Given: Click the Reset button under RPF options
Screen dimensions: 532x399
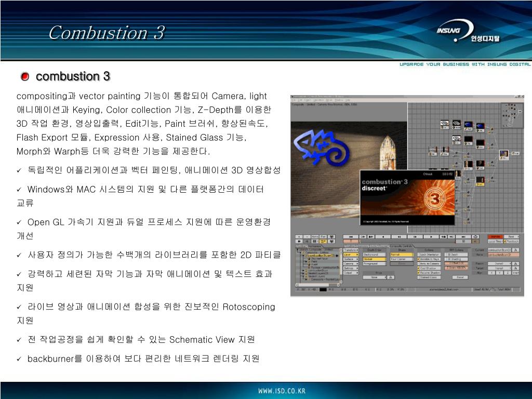Looking at the screenshot, I should [460, 277].
